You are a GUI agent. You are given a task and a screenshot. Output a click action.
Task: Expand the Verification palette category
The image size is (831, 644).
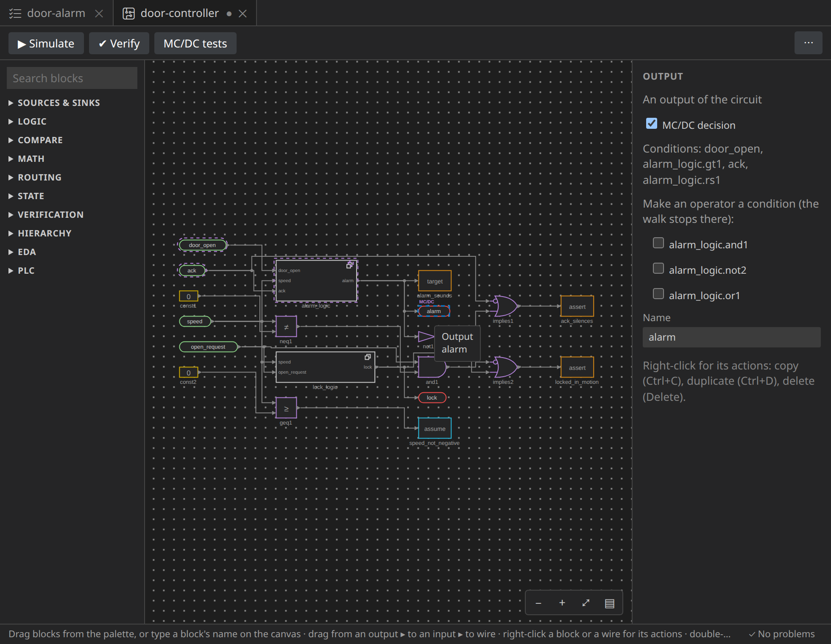[x=72, y=215]
